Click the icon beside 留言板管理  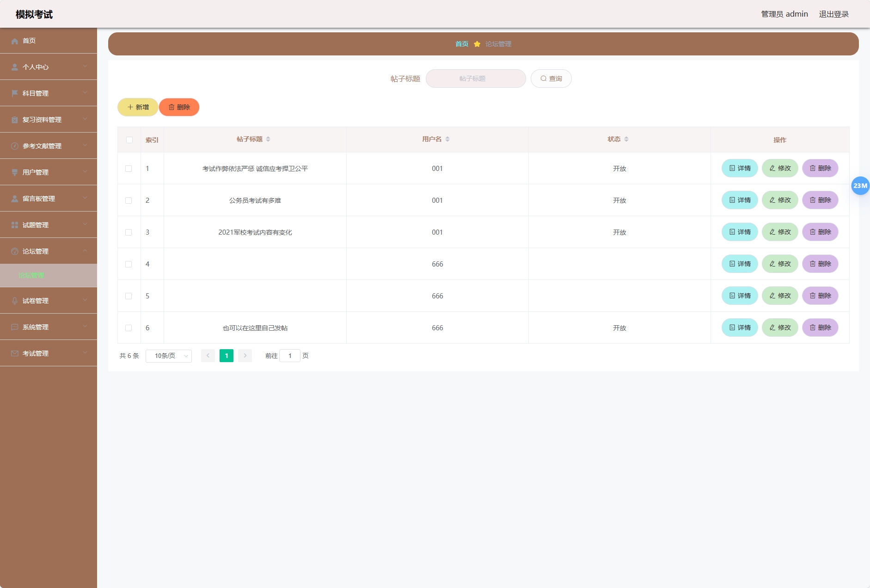click(x=15, y=199)
